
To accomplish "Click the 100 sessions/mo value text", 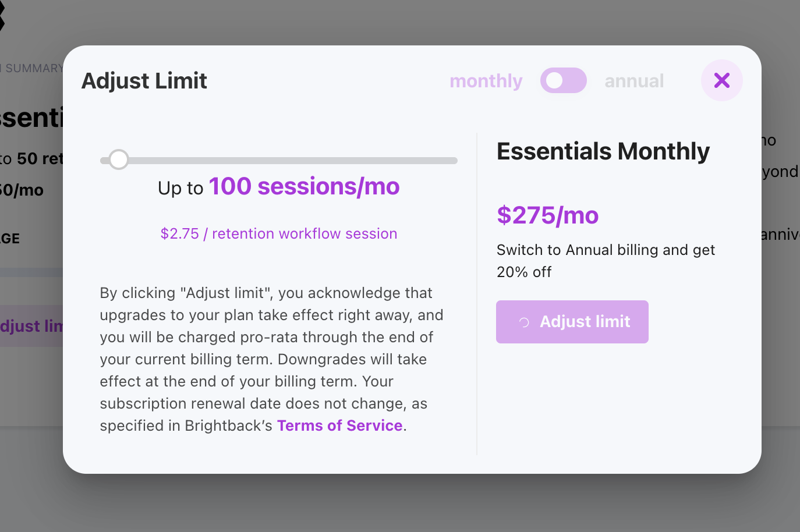I will (x=304, y=186).
